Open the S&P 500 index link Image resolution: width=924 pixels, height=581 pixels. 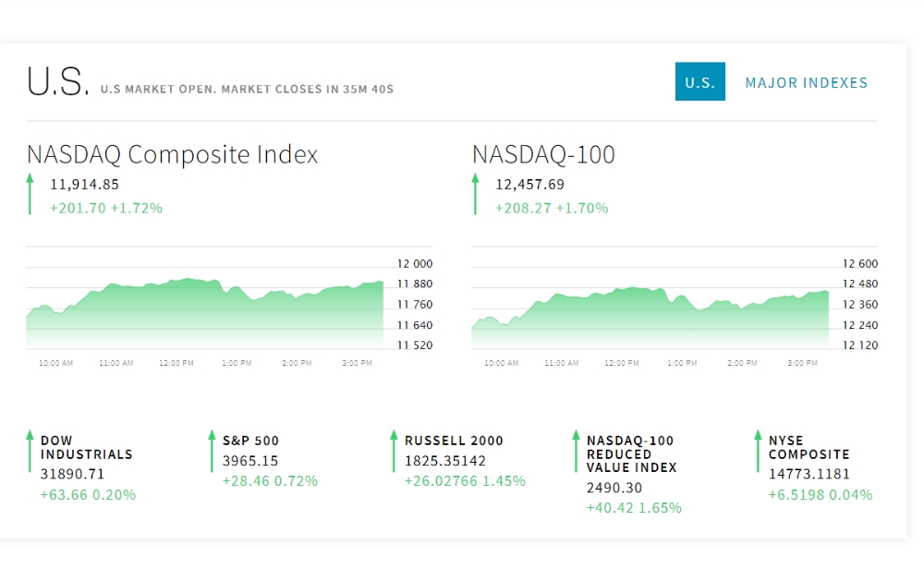pos(250,441)
